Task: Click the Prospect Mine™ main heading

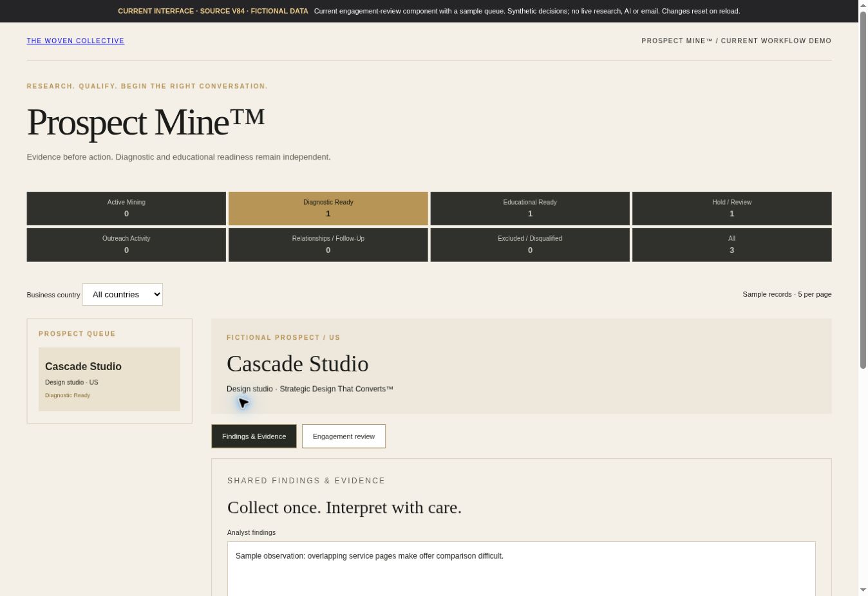Action: tap(146, 122)
